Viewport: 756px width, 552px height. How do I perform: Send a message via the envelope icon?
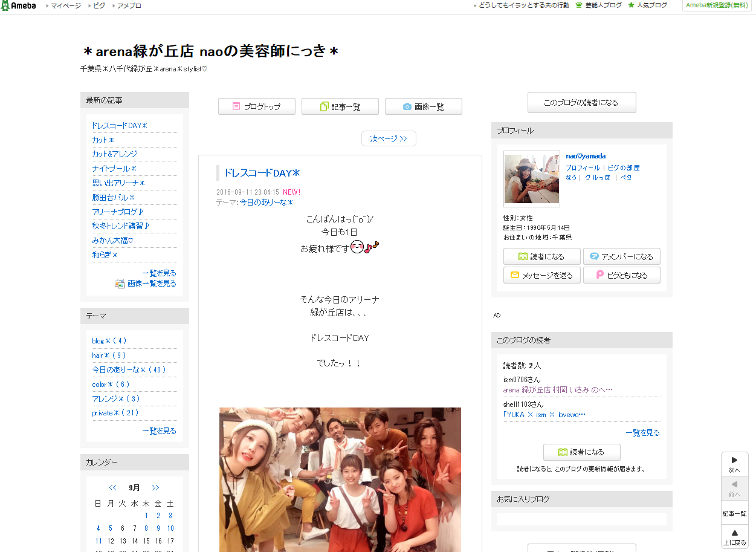(x=541, y=275)
